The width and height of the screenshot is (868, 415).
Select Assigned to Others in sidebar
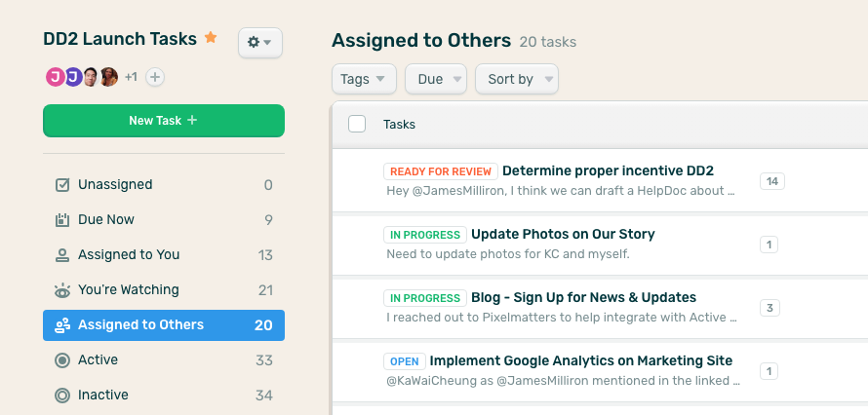(164, 325)
